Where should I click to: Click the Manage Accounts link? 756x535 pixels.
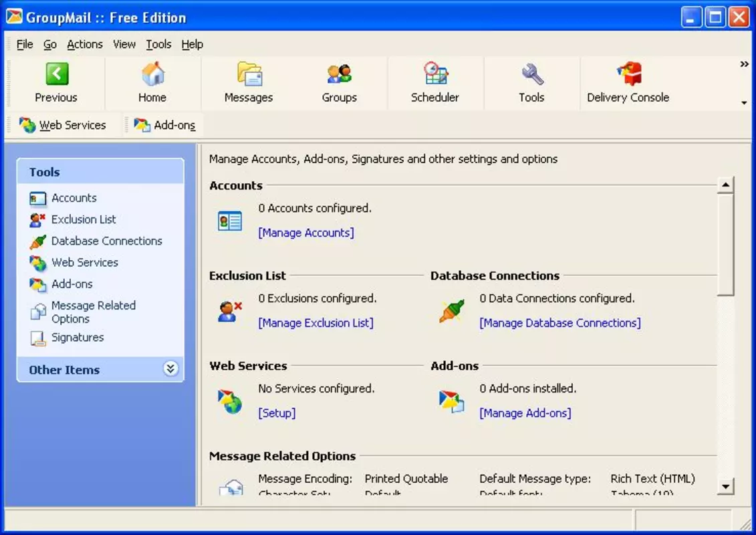tap(306, 233)
